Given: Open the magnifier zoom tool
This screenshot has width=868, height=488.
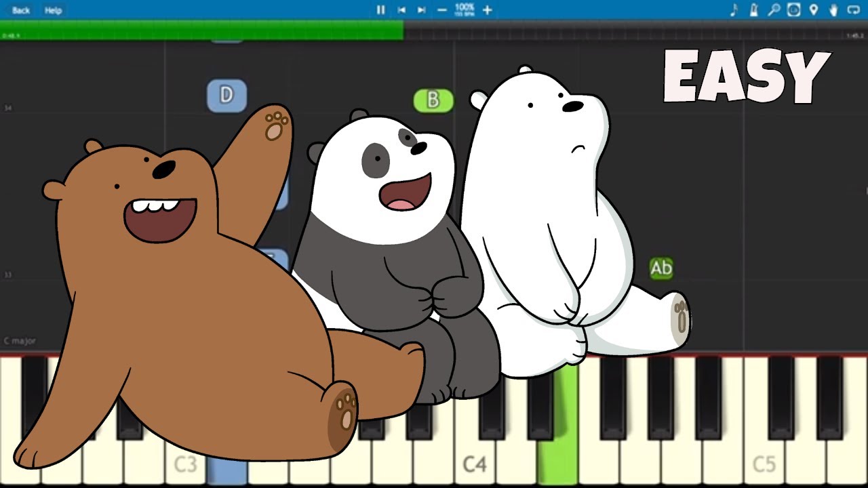Looking at the screenshot, I should point(774,10).
